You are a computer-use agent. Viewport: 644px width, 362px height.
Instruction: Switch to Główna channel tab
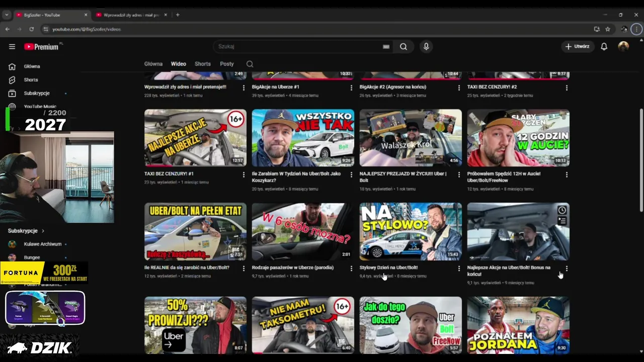pyautogui.click(x=153, y=64)
